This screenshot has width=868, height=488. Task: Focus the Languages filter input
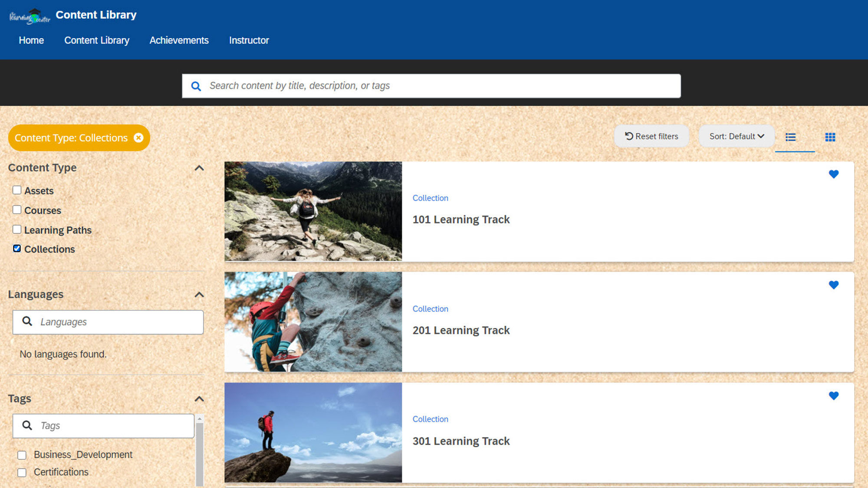(x=108, y=322)
